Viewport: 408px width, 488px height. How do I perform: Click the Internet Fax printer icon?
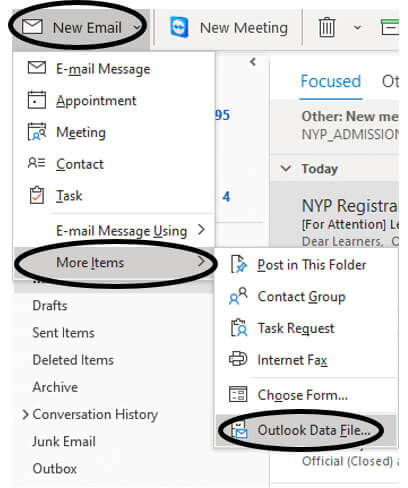(x=238, y=359)
